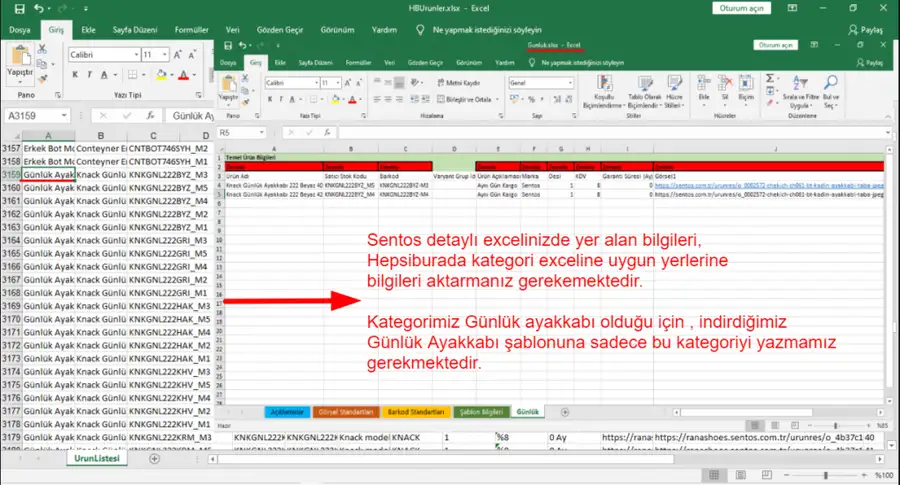Click Metni Kaydır wrap text button
This screenshot has width=900, height=485.
(459, 83)
